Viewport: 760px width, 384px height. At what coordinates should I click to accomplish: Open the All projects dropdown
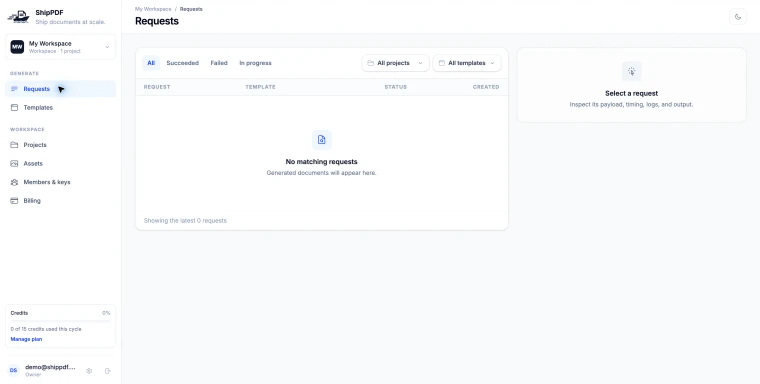(x=396, y=63)
